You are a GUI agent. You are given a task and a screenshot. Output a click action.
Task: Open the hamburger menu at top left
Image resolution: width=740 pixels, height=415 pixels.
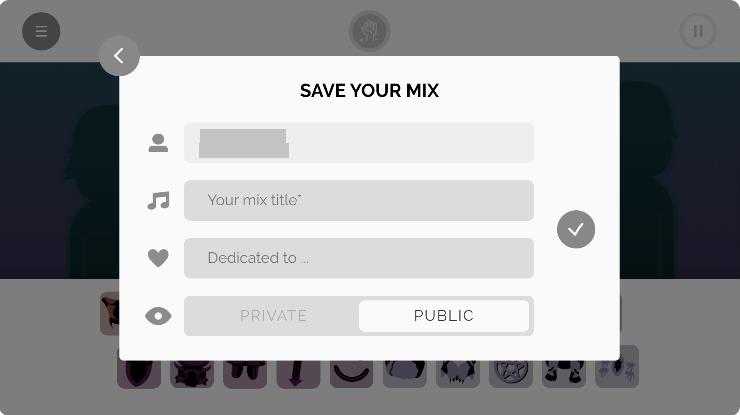[41, 31]
